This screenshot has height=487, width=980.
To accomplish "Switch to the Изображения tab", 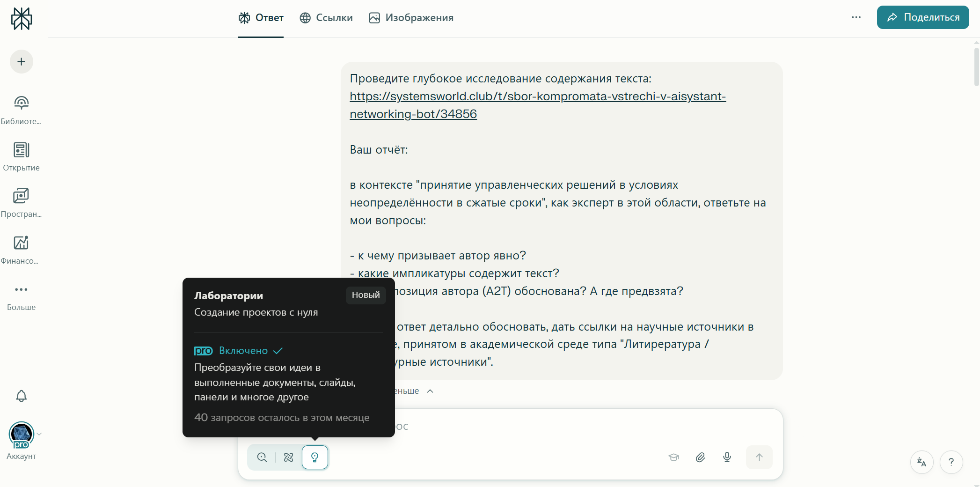I will click(411, 18).
